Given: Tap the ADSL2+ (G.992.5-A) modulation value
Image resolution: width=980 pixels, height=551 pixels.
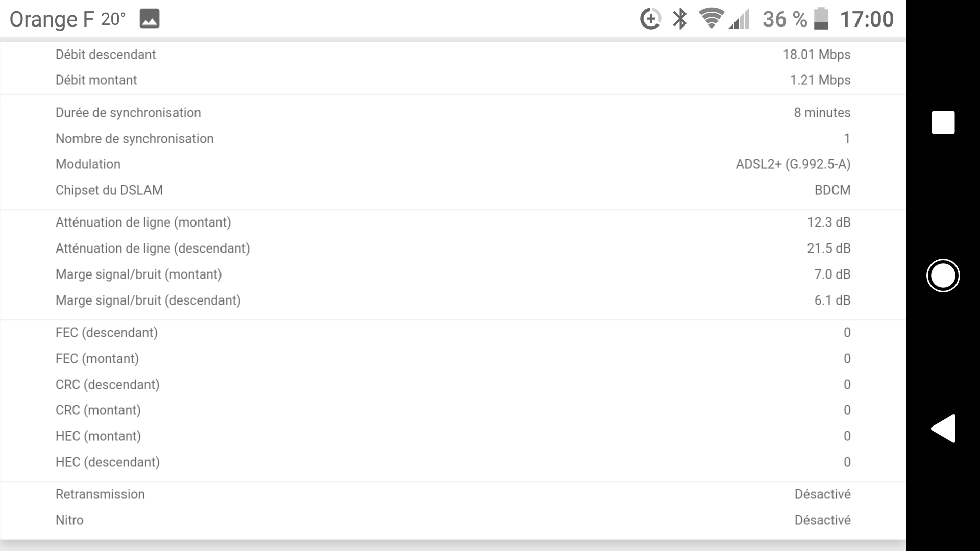Looking at the screenshot, I should [x=793, y=164].
